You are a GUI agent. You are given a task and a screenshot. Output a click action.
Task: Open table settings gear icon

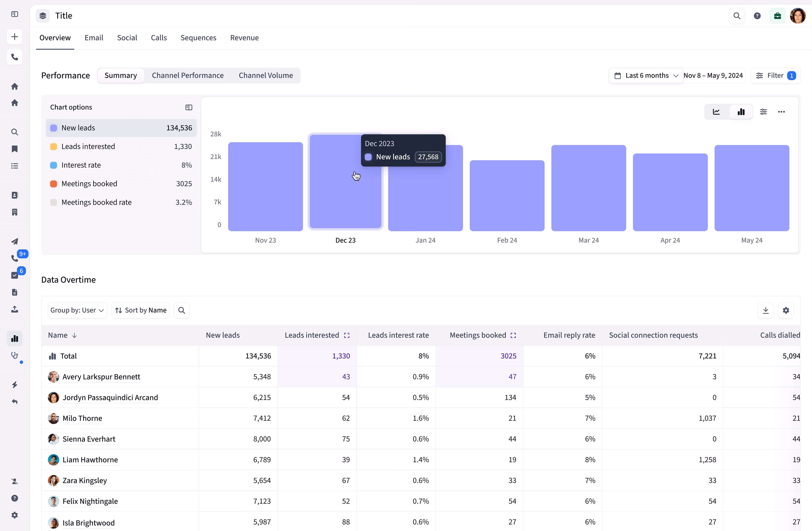click(786, 310)
